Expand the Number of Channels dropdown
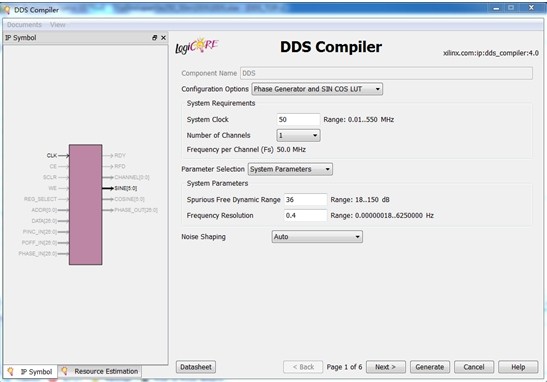This screenshot has height=382, width=547. pos(298,135)
